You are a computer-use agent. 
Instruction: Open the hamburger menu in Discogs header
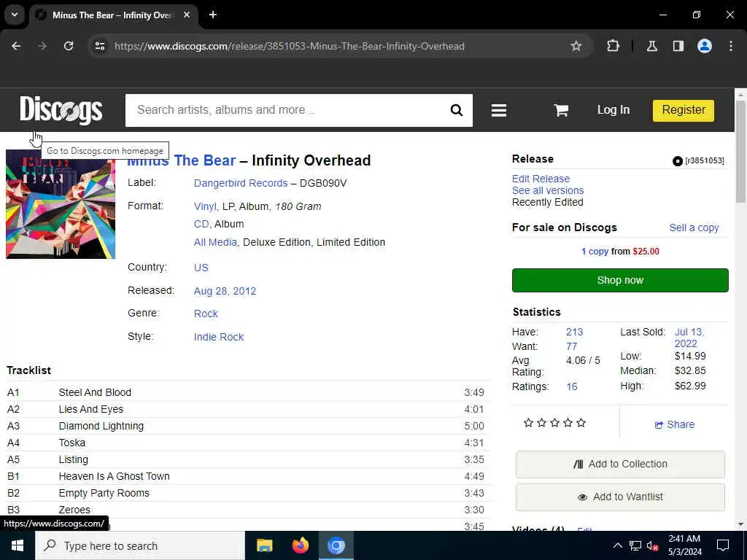[499, 111]
